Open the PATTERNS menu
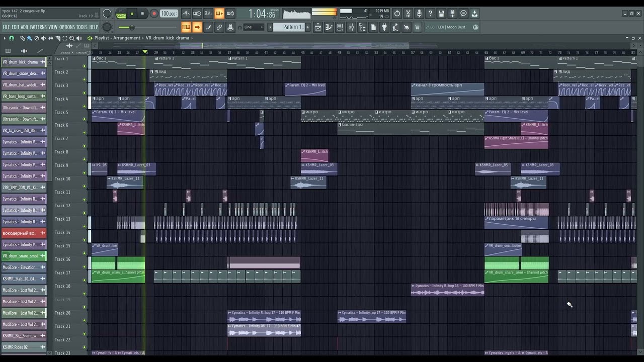This screenshot has height=362, width=644. point(38,27)
